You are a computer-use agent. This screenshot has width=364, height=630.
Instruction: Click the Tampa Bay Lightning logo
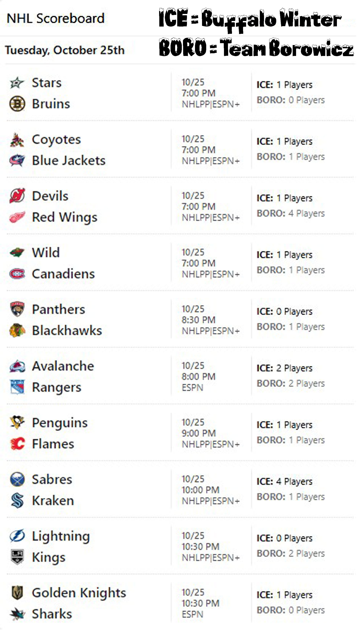(x=17, y=536)
